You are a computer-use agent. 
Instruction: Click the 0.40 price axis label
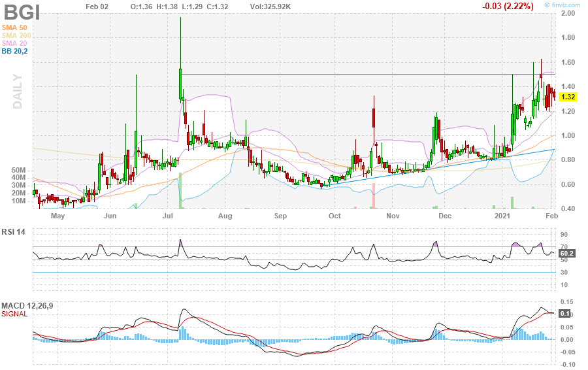point(568,209)
